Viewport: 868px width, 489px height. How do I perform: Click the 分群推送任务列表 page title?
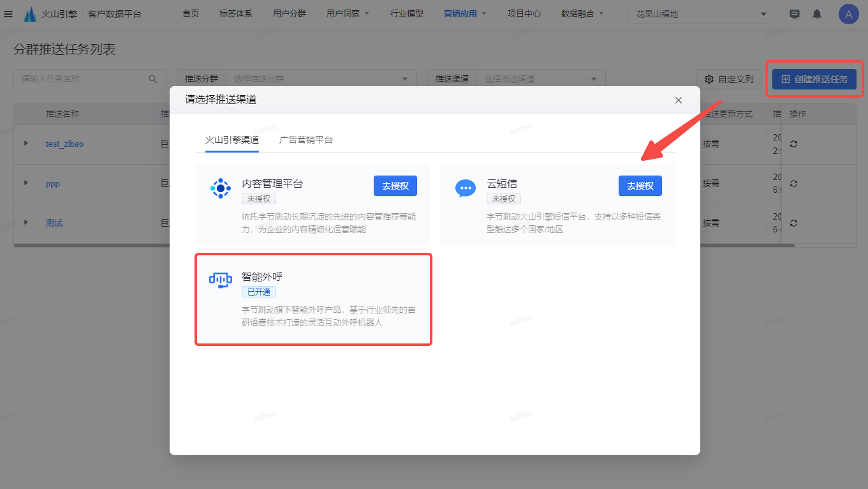[64, 49]
